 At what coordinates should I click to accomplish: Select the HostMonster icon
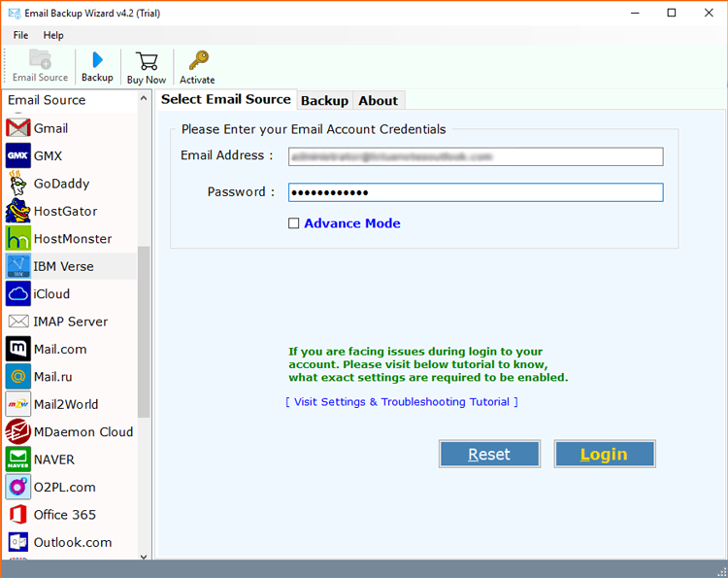point(18,238)
